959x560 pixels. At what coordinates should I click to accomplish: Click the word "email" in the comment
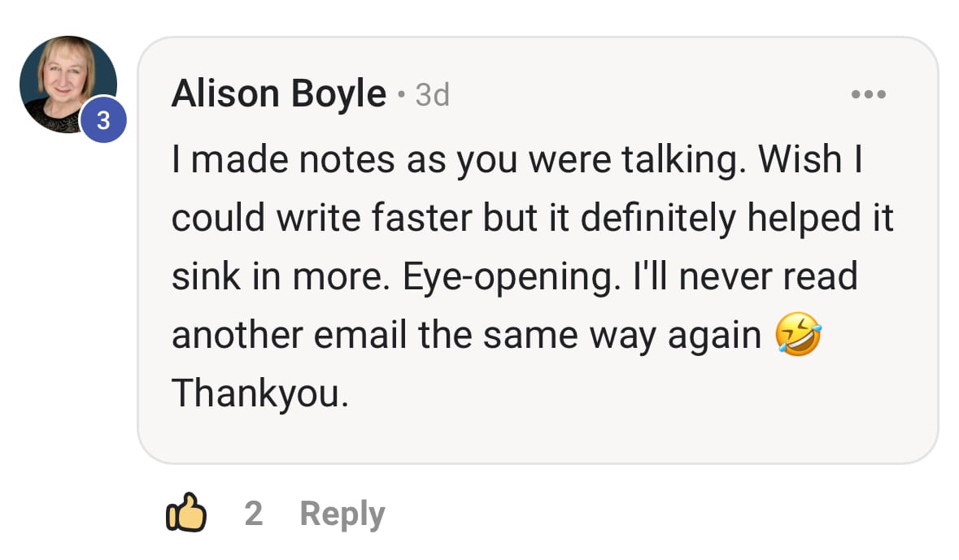[x=354, y=335]
